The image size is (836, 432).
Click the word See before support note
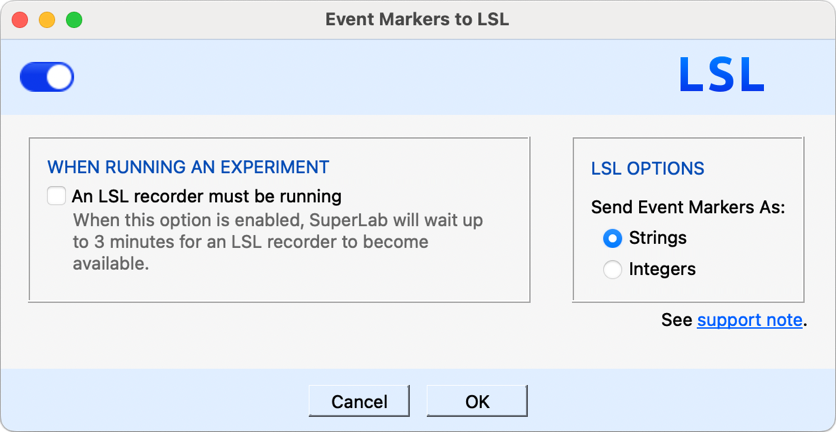[676, 320]
